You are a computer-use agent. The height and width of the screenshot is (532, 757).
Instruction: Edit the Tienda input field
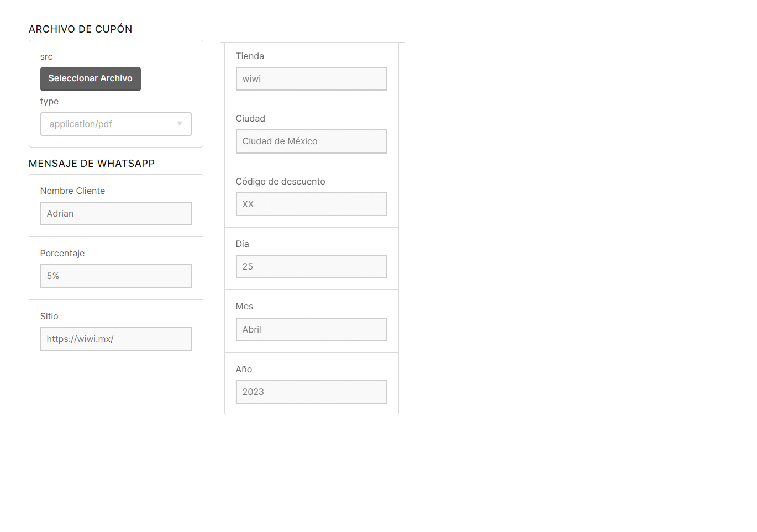312,79
